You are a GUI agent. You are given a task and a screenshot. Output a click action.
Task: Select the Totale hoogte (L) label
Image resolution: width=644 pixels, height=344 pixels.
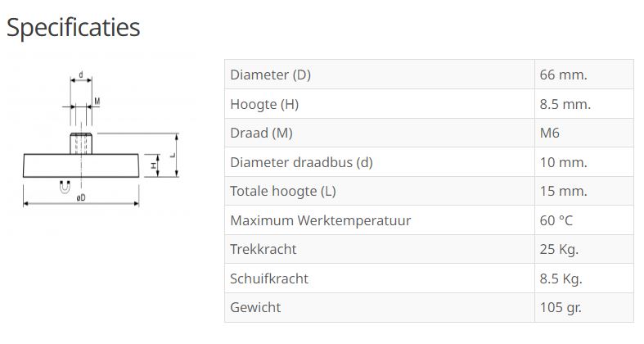pos(283,192)
